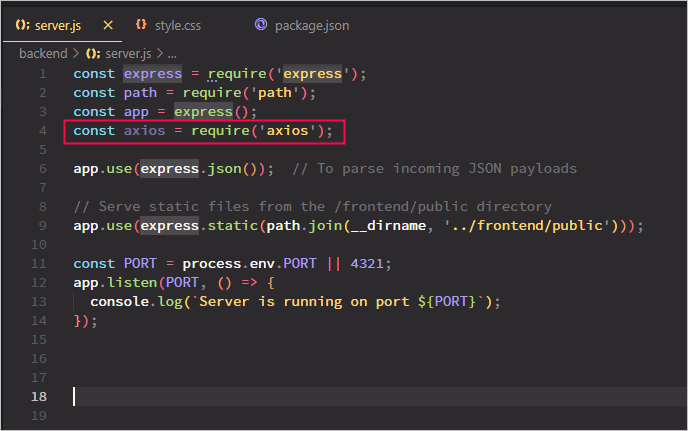The height and width of the screenshot is (431, 688).
Task: Open the backend breadcrumb folder
Action: (x=43, y=54)
